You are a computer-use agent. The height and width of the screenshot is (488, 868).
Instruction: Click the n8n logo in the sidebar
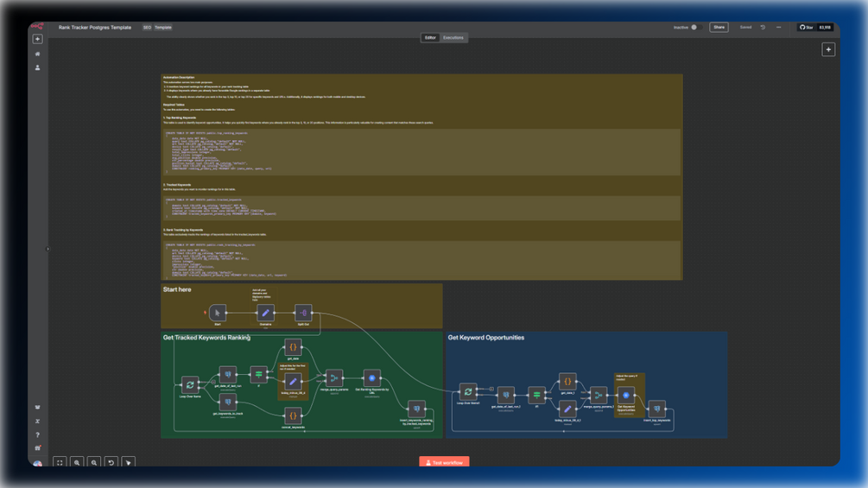point(37,27)
